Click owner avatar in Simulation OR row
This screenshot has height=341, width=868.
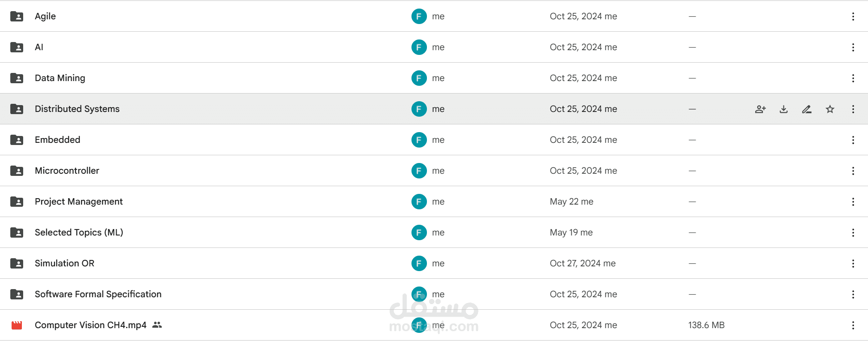(419, 263)
